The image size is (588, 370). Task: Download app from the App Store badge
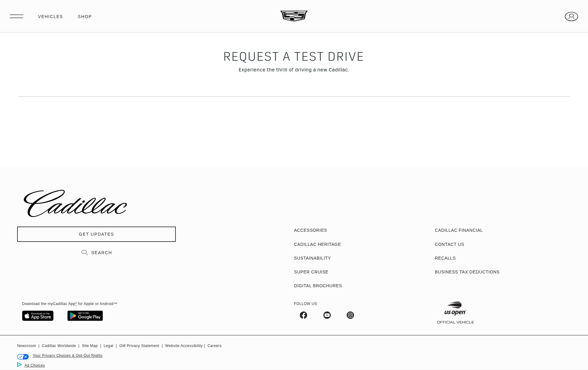38,316
